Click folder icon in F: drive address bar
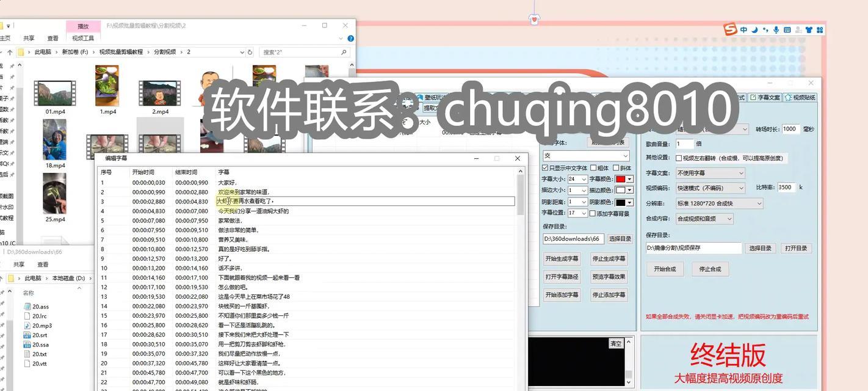Viewport: 868px width, 391px height. click(x=21, y=52)
